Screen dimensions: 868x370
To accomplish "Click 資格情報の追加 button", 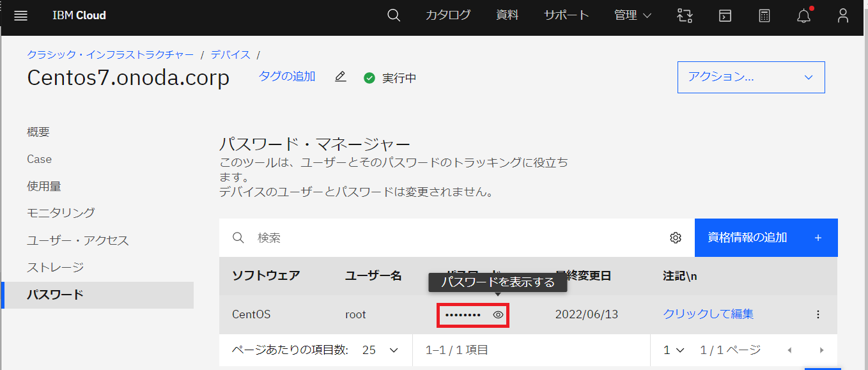I will coord(766,238).
